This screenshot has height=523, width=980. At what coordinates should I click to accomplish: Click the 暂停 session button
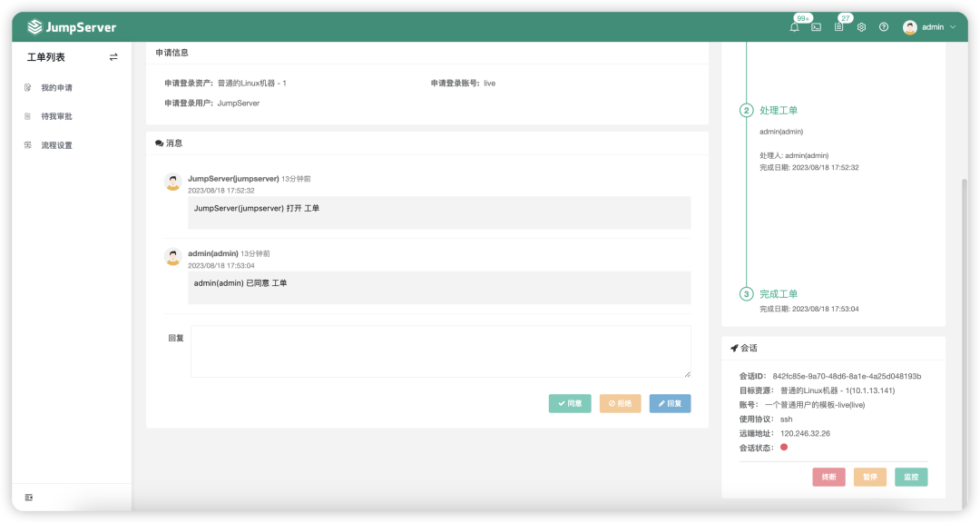click(x=870, y=477)
